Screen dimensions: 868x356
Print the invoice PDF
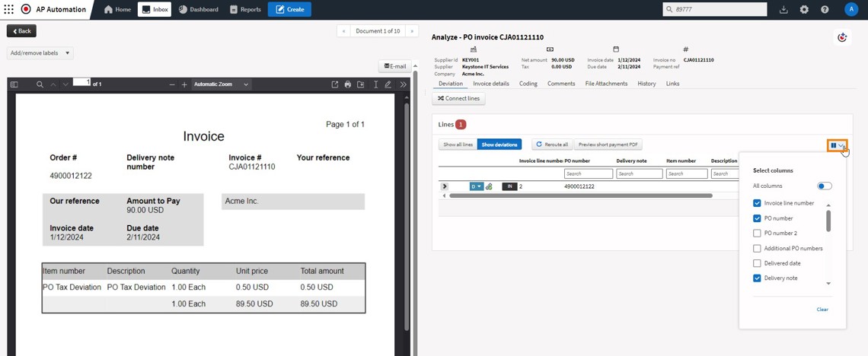pyautogui.click(x=348, y=84)
